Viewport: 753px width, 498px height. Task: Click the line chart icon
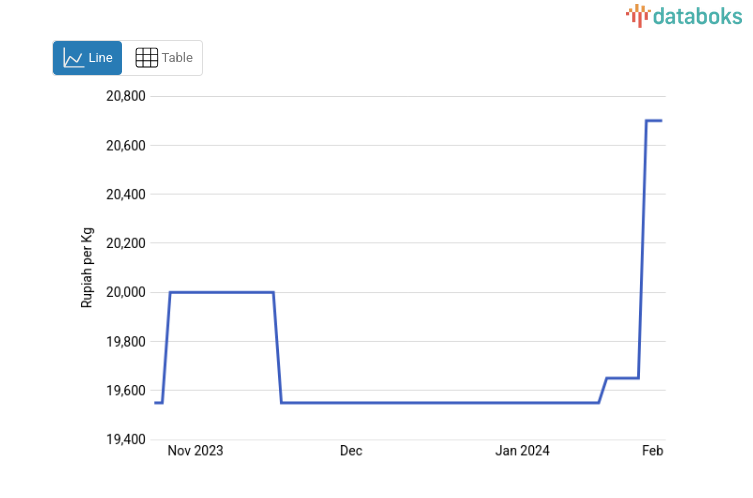coord(73,58)
